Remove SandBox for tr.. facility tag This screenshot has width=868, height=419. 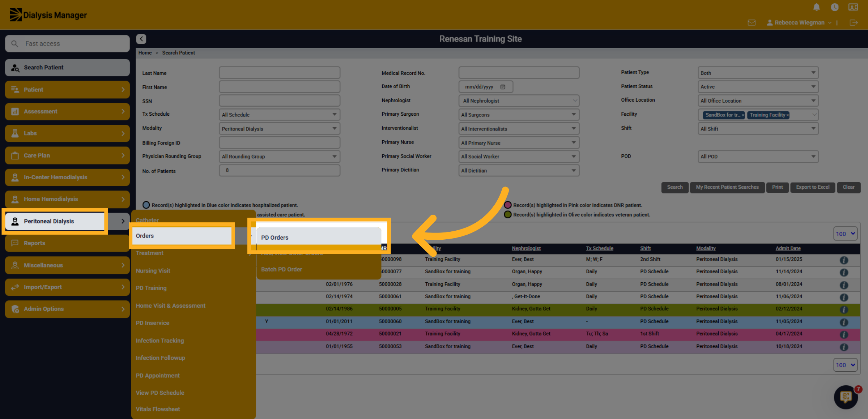(x=743, y=115)
